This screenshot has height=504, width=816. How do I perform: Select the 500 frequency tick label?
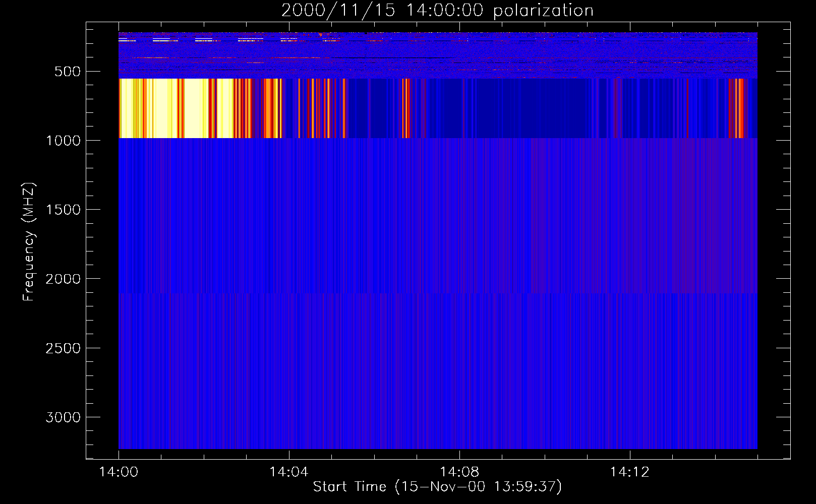(67, 72)
